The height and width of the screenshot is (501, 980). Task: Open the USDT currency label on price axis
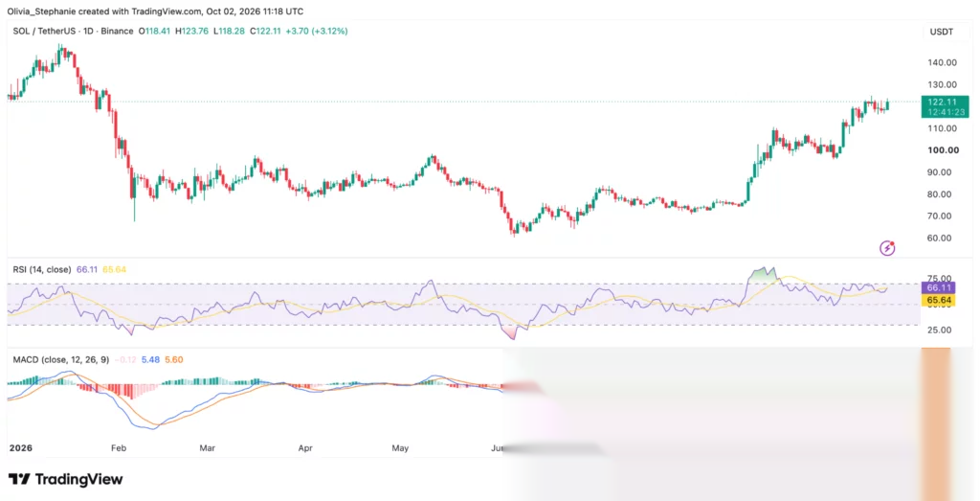pyautogui.click(x=942, y=32)
